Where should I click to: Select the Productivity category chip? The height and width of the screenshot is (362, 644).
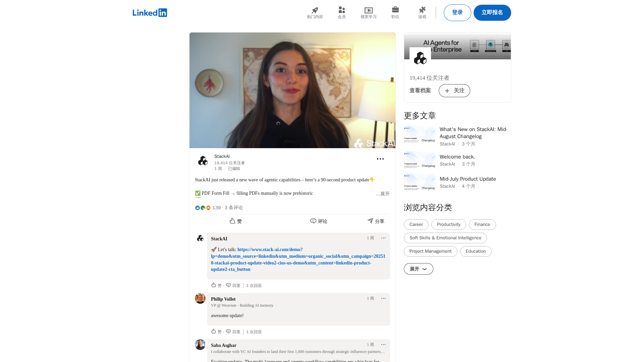[x=448, y=225]
